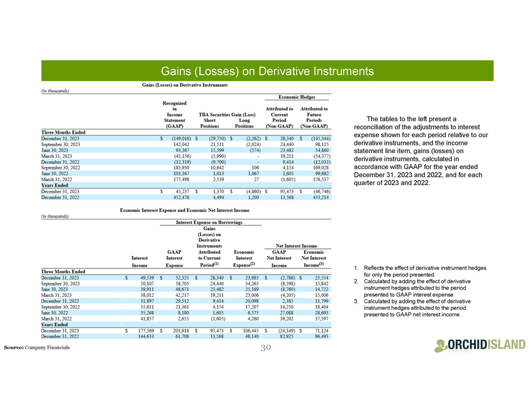Select the reconciliation description paragraph
The height and width of the screenshot is (411, 532).
pos(420,150)
